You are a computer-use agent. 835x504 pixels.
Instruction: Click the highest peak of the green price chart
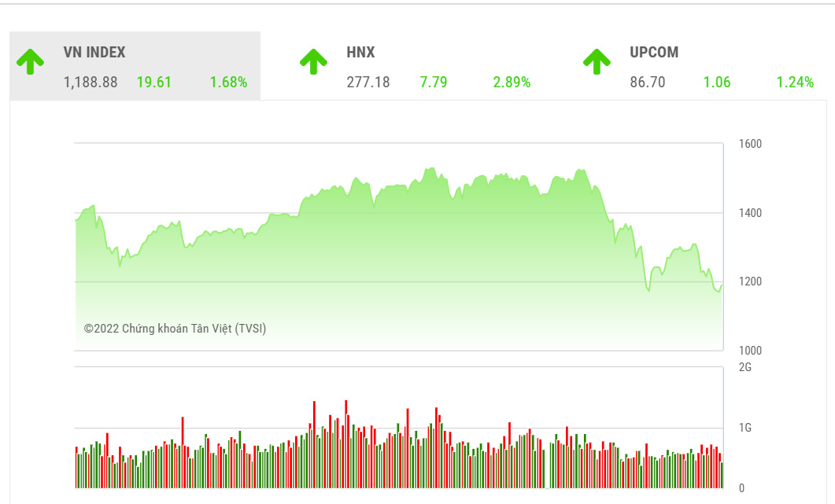point(430,167)
